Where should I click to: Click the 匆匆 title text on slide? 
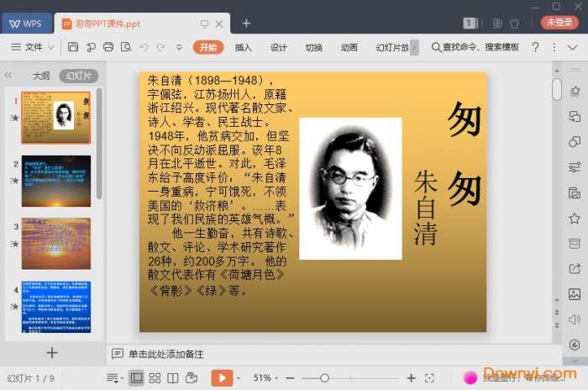pos(465,155)
